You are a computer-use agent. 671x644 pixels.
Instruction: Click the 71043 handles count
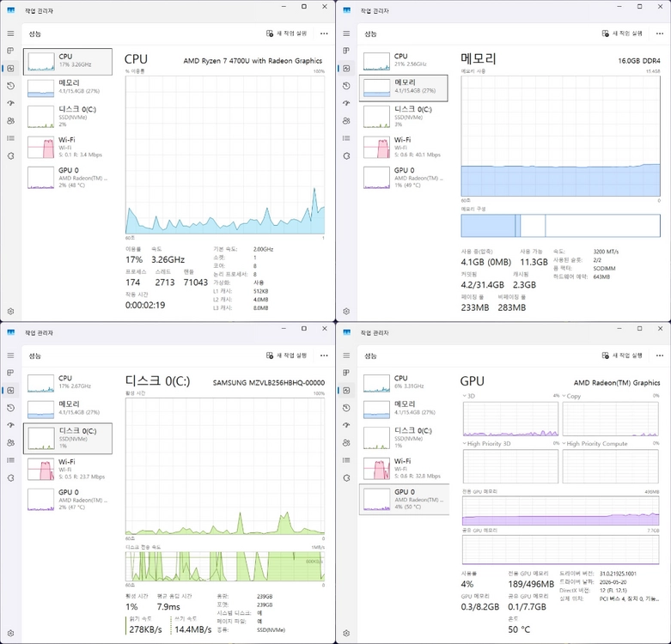tap(196, 283)
